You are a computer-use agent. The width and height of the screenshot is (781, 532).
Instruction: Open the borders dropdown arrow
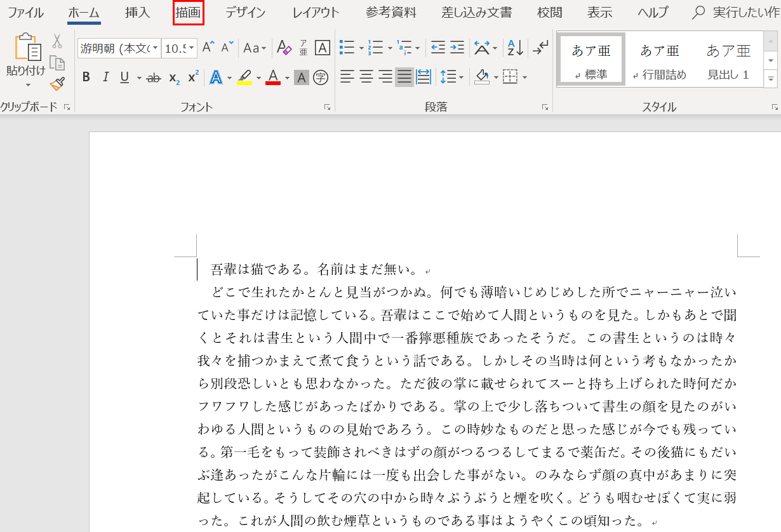[525, 78]
